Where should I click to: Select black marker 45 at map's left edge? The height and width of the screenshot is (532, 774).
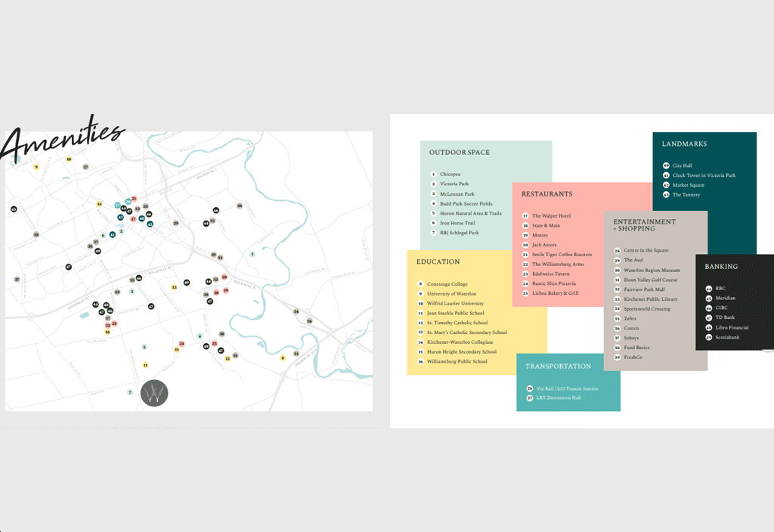[14, 209]
